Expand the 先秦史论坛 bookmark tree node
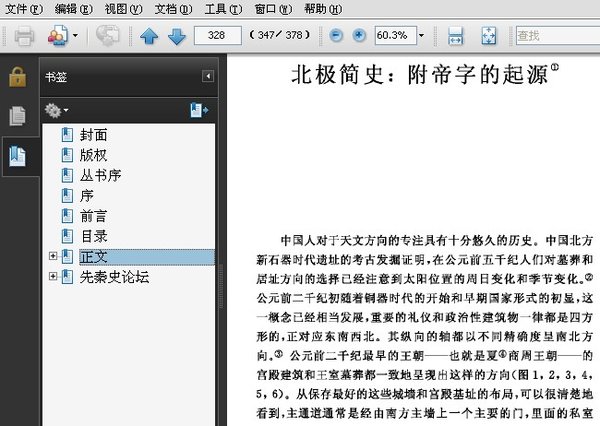The height and width of the screenshot is (426, 600). pos(53,276)
